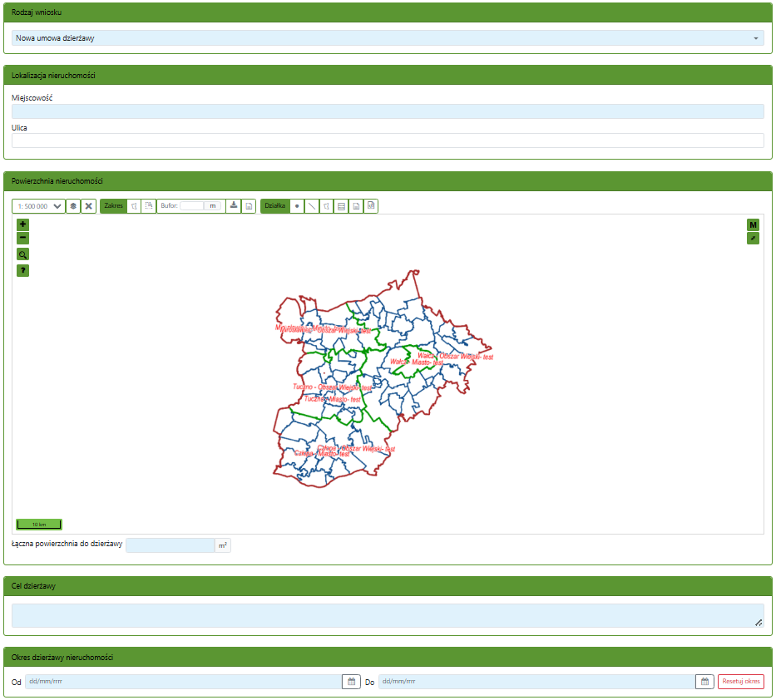Expand the map to fullscreen
This screenshot has width=776, height=700.
(753, 239)
